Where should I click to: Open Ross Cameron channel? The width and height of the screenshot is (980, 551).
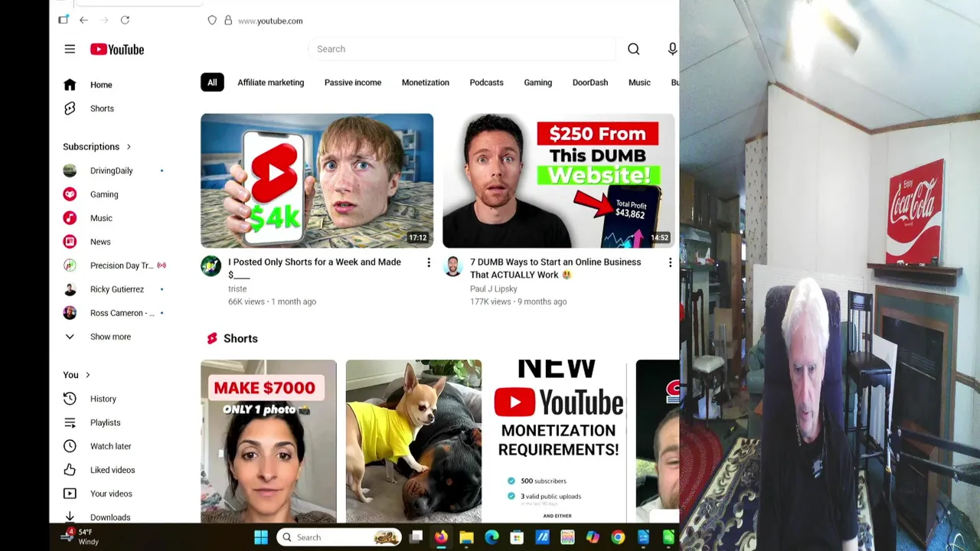click(x=122, y=313)
